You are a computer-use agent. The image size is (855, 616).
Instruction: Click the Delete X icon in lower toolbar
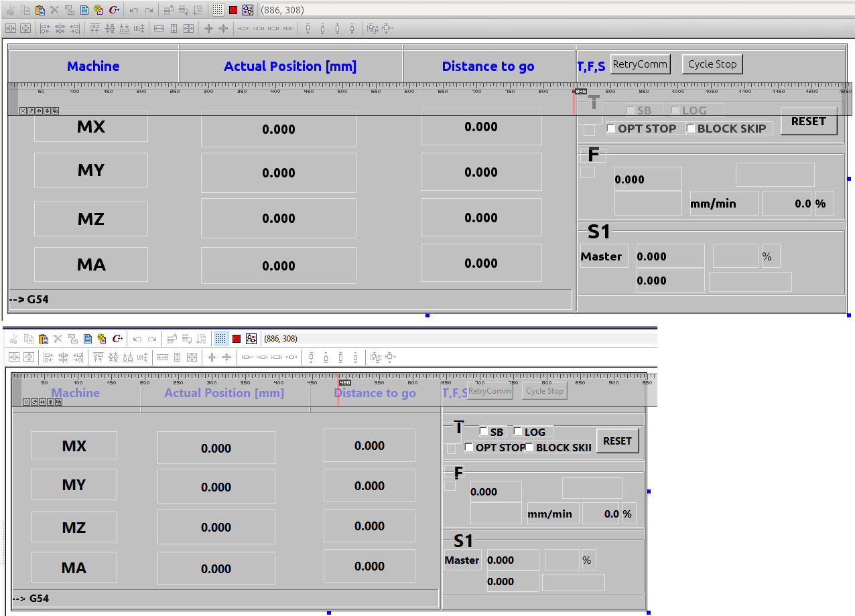click(58, 339)
